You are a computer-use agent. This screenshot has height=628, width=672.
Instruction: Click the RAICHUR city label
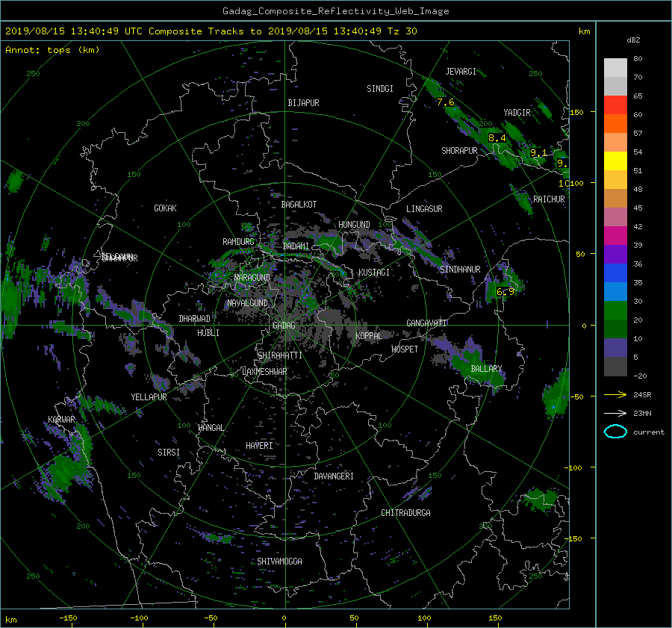coord(549,199)
